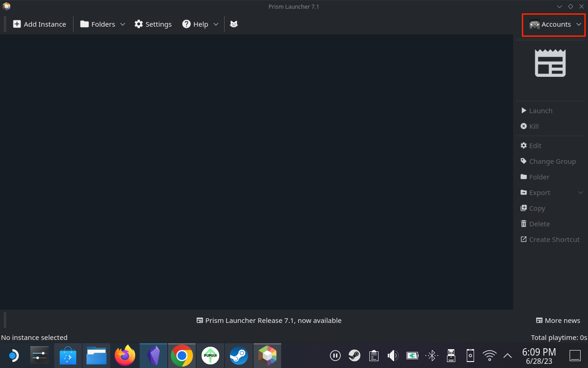Click the Steam icon in the system tray
Viewport: 588px width, 368px height.
[x=354, y=355]
